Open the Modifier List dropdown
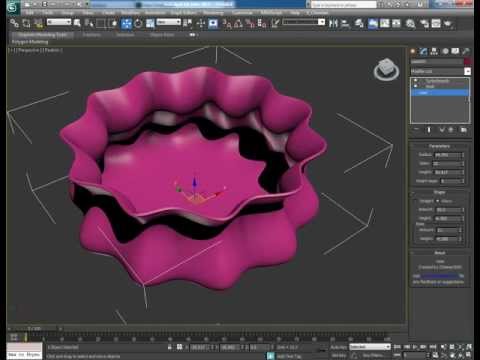Viewport: 480px width, 360px height. (441, 71)
